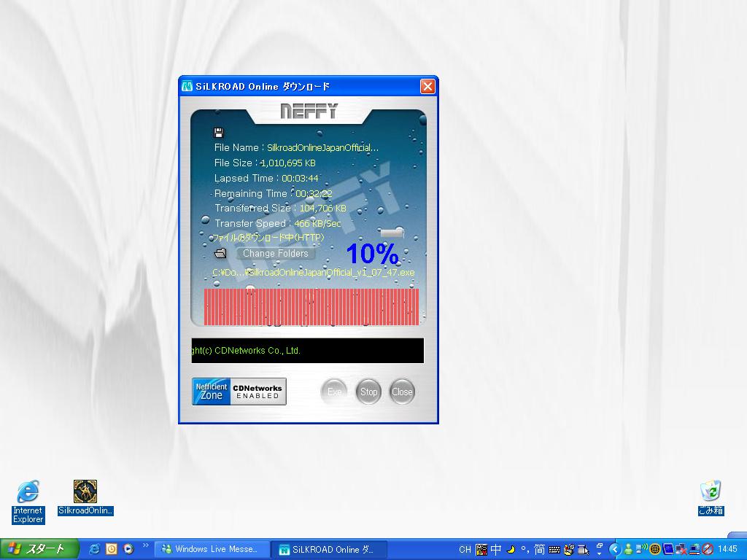Viewport: 747px width, 560px height.
Task: Expand hidden tray icons chevron
Action: tap(614, 550)
